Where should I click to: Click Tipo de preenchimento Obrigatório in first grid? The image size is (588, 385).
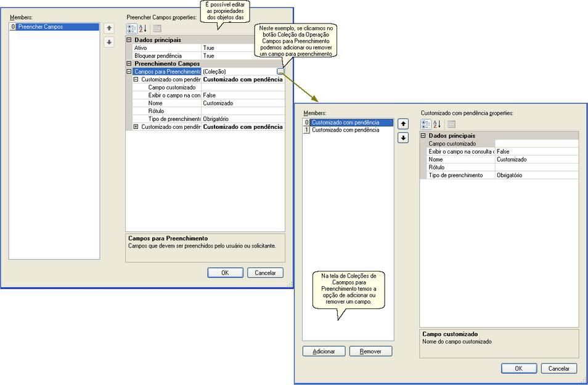click(x=243, y=118)
